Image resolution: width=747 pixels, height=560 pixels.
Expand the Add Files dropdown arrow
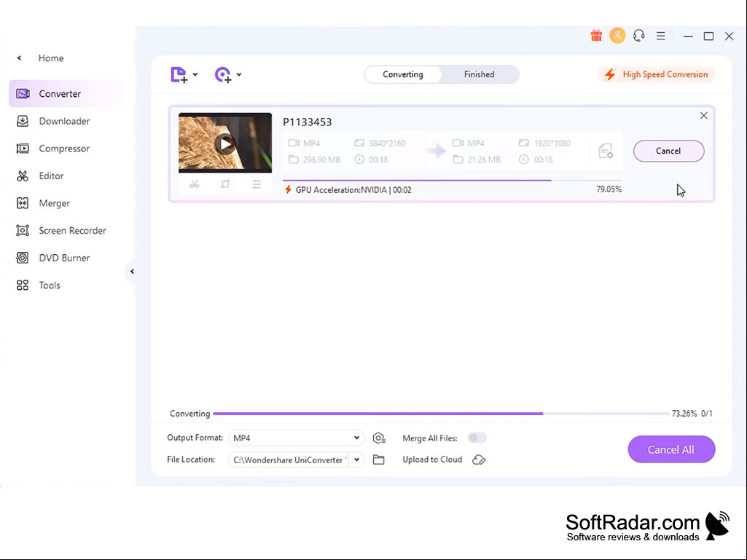195,75
